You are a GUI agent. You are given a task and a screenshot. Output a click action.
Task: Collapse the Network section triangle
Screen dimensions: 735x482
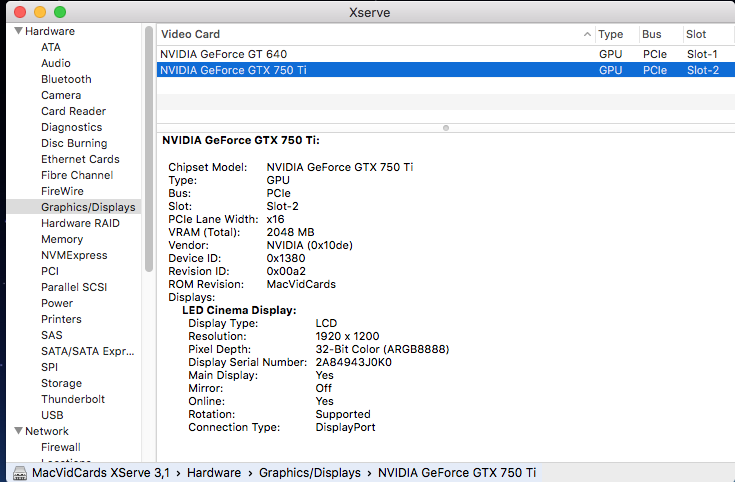click(18, 430)
